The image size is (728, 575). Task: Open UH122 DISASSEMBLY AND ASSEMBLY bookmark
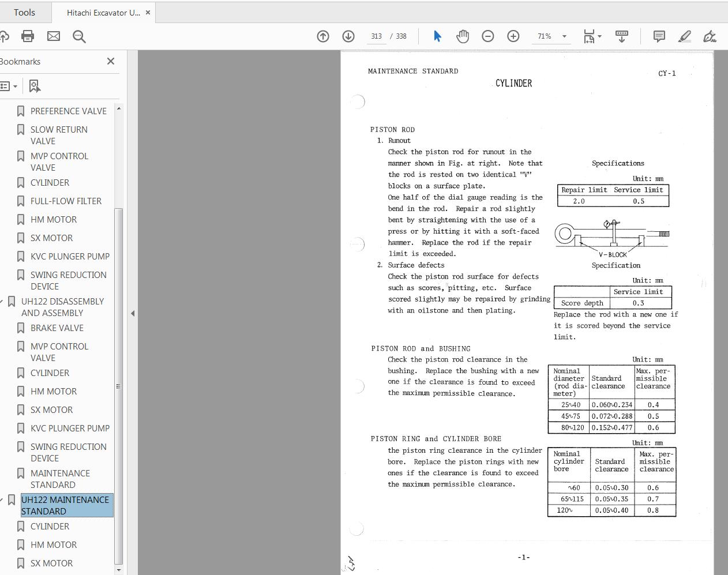[62, 307]
